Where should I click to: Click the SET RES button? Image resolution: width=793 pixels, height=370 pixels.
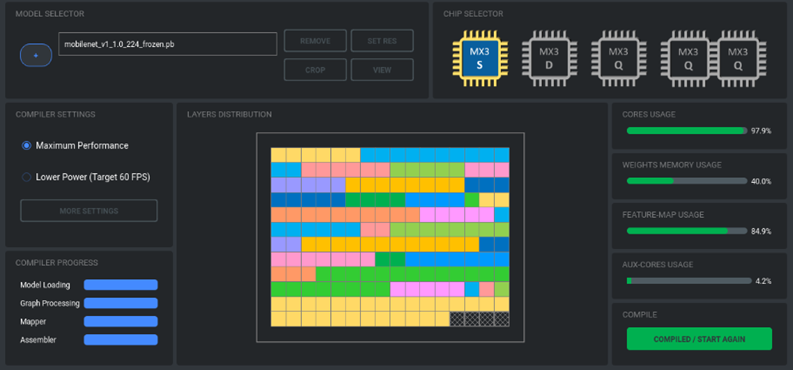(382, 41)
